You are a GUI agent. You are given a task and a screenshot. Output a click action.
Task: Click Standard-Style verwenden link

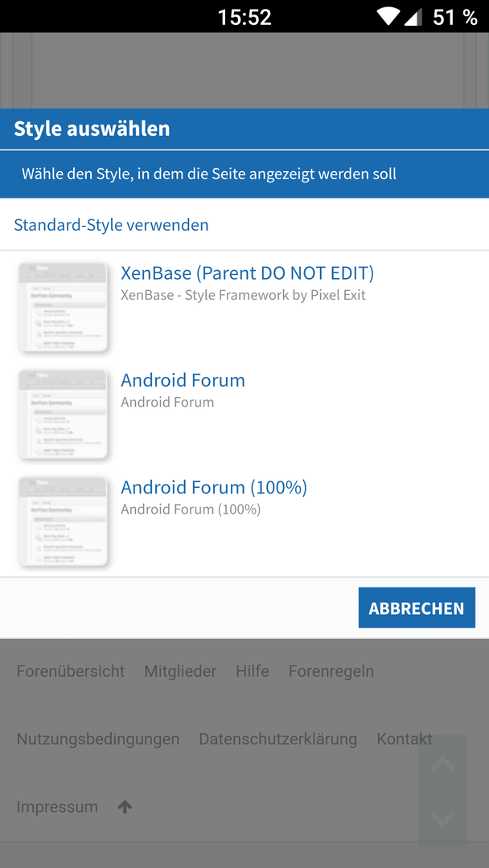click(111, 225)
